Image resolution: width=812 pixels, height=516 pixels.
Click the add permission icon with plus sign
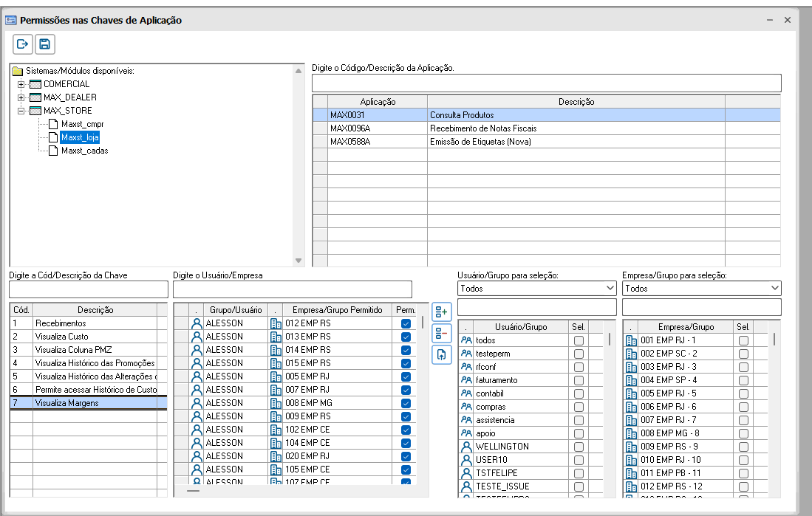(x=441, y=312)
